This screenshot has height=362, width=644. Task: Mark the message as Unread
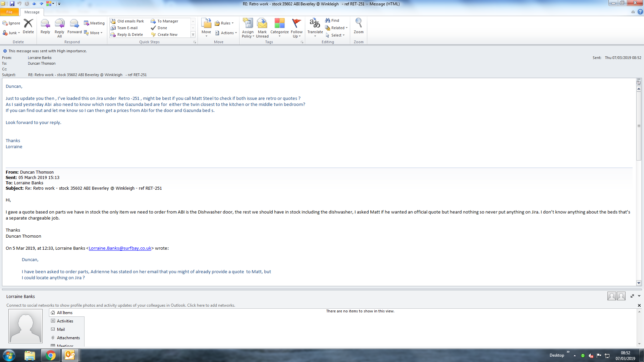pyautogui.click(x=262, y=27)
